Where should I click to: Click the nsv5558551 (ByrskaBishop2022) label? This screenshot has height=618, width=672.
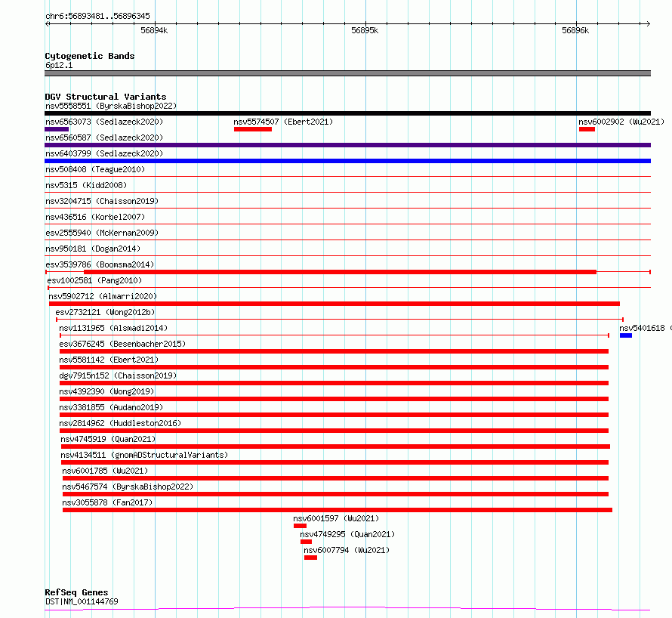111,106
